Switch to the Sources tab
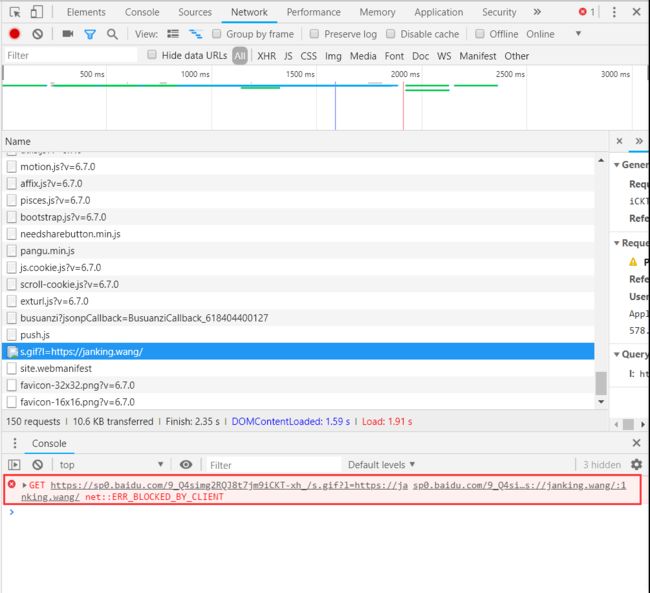 pyautogui.click(x=195, y=12)
